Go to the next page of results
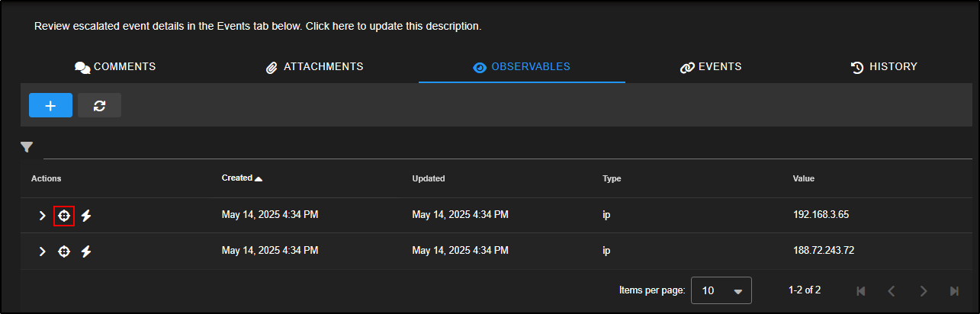This screenshot has width=980, height=314. 923,290
